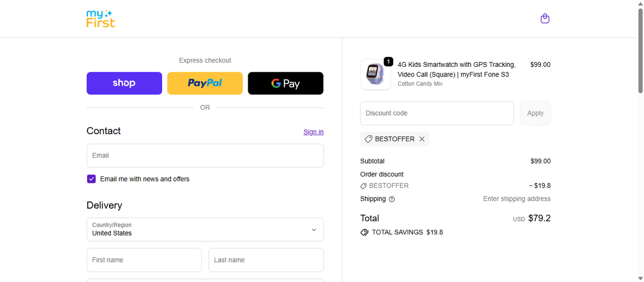Click the myFirst logo
Image resolution: width=644 pixels, height=282 pixels.
coord(101,19)
